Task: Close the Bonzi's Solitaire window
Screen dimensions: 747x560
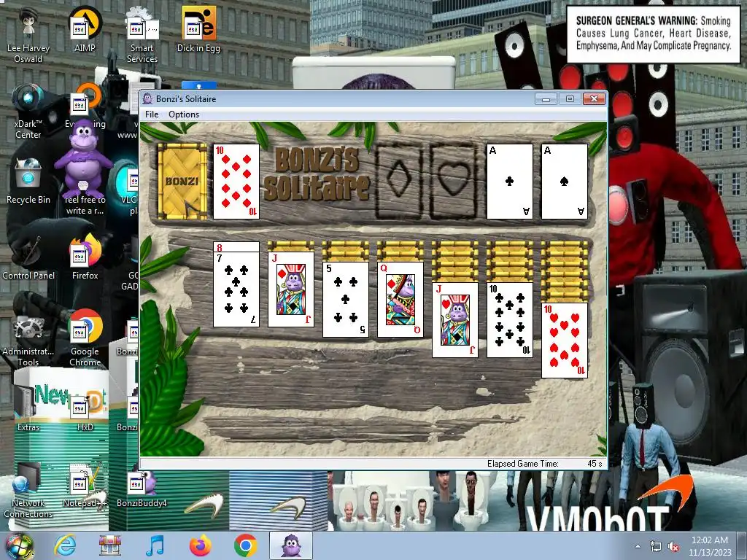Action: point(594,99)
